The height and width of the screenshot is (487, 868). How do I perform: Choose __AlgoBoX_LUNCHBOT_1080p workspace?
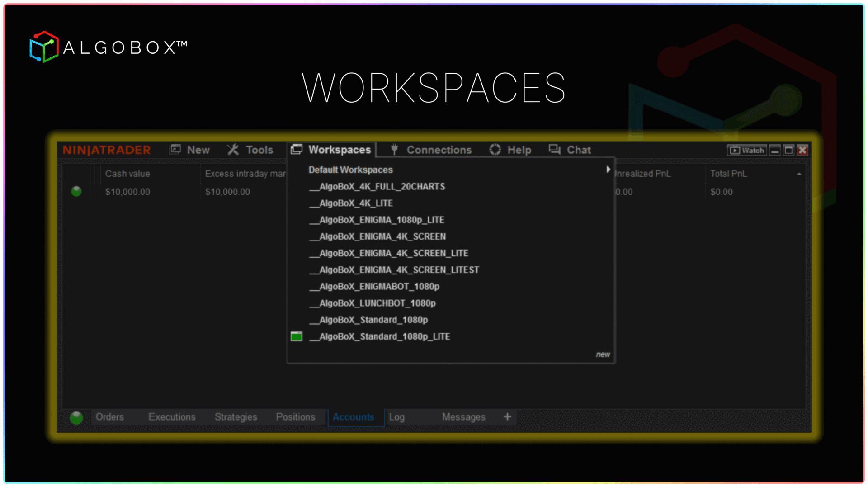(x=373, y=303)
